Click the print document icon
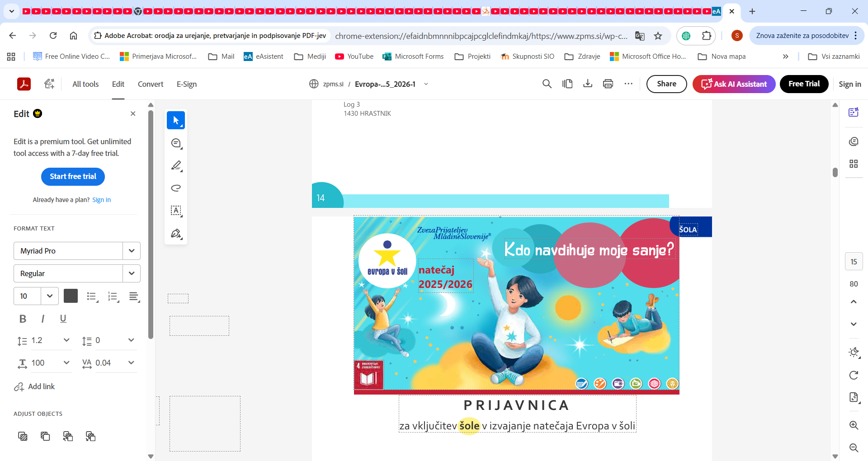868x461 pixels. pos(608,84)
